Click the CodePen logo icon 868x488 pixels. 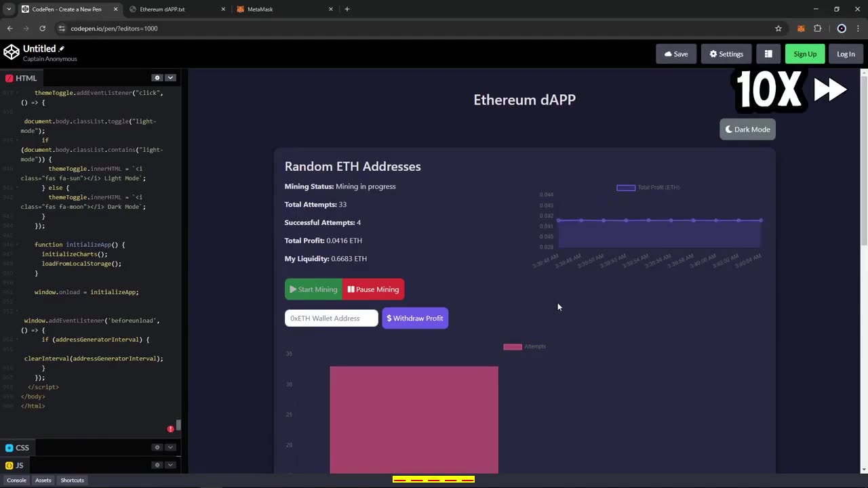coord(12,52)
